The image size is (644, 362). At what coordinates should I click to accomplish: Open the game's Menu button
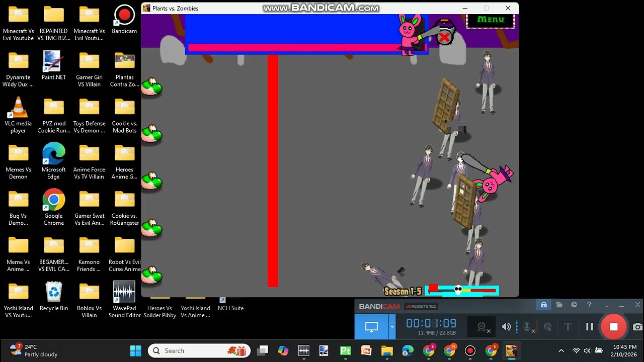point(491,20)
